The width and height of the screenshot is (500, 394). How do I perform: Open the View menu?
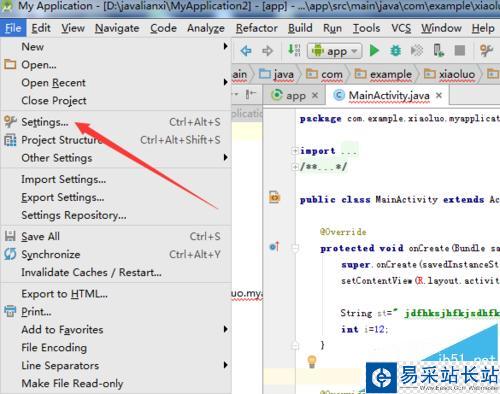pos(73,28)
